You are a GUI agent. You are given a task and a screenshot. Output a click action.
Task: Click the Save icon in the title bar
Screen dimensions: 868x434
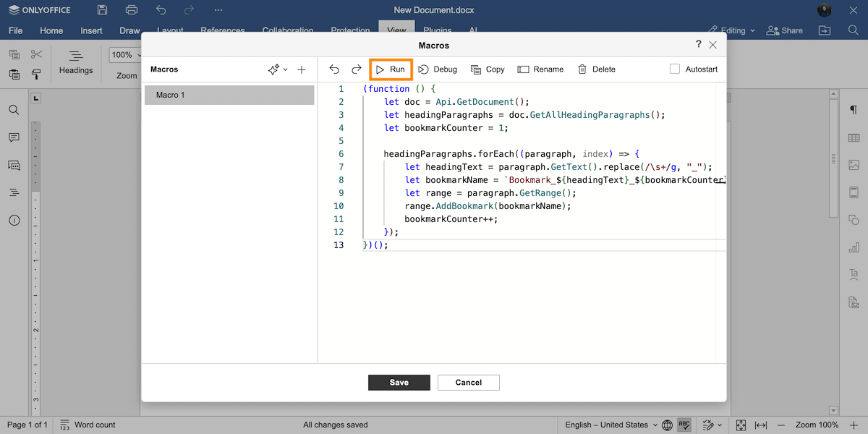tap(102, 10)
